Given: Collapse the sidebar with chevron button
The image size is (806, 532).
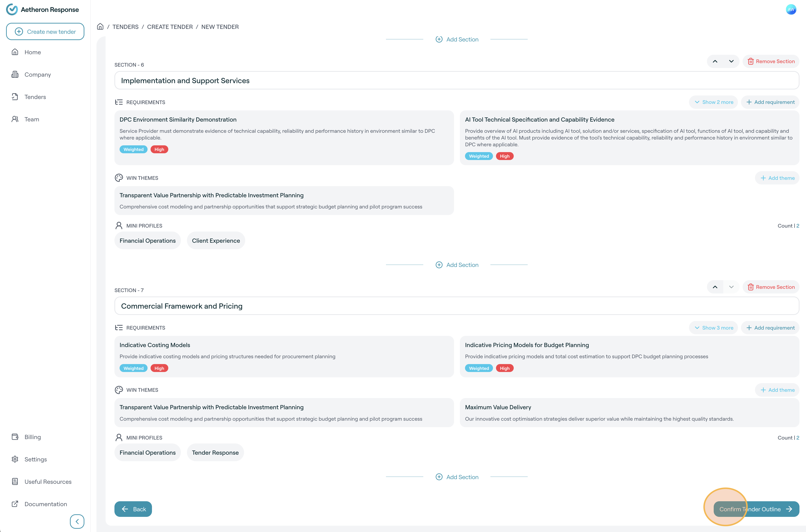Looking at the screenshot, I should tap(77, 521).
